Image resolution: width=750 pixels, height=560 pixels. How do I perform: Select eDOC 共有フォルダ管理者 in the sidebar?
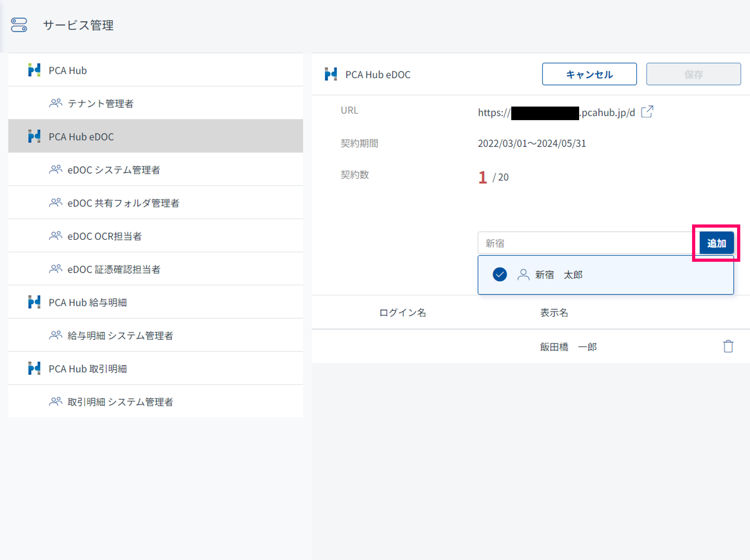click(x=123, y=203)
